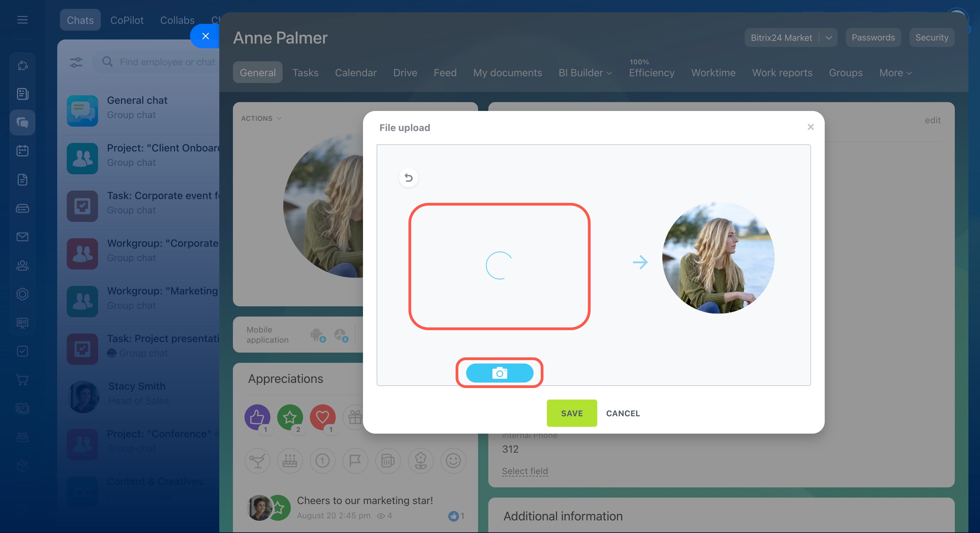This screenshot has width=980, height=533.
Task: Select the General profile tab
Action: tap(257, 72)
